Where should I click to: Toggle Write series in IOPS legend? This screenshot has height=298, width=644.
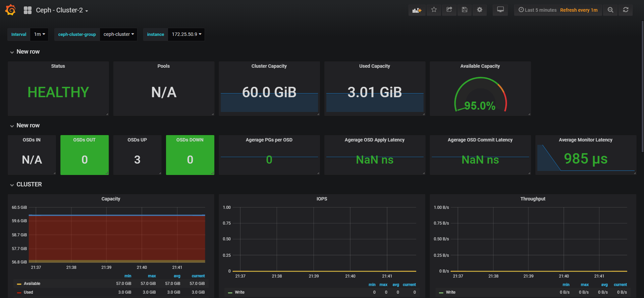[x=239, y=292]
